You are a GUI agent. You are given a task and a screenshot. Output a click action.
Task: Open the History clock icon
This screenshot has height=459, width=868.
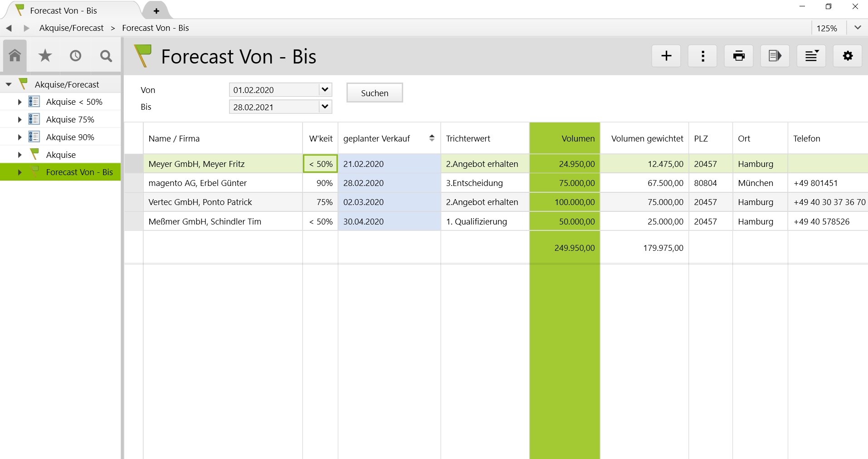(x=75, y=55)
